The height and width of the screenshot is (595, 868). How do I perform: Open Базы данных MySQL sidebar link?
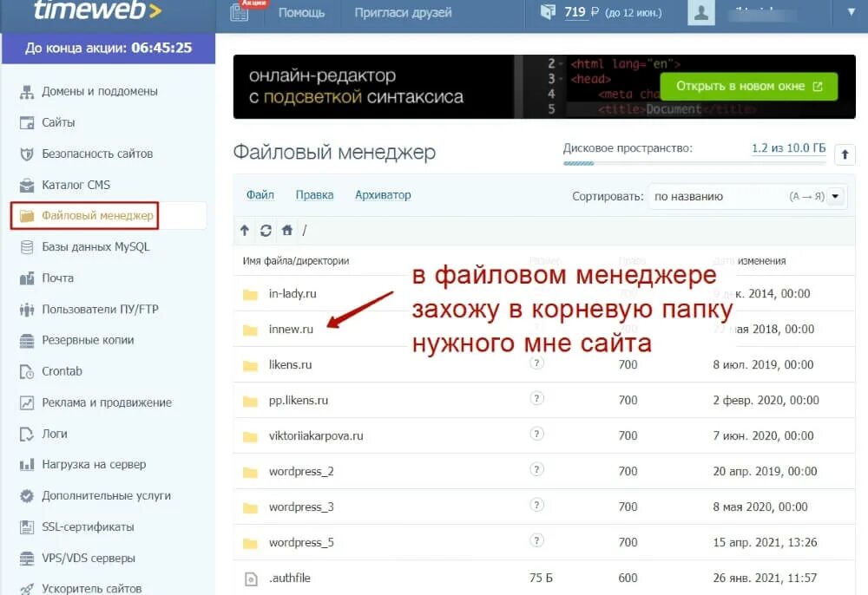click(x=95, y=247)
